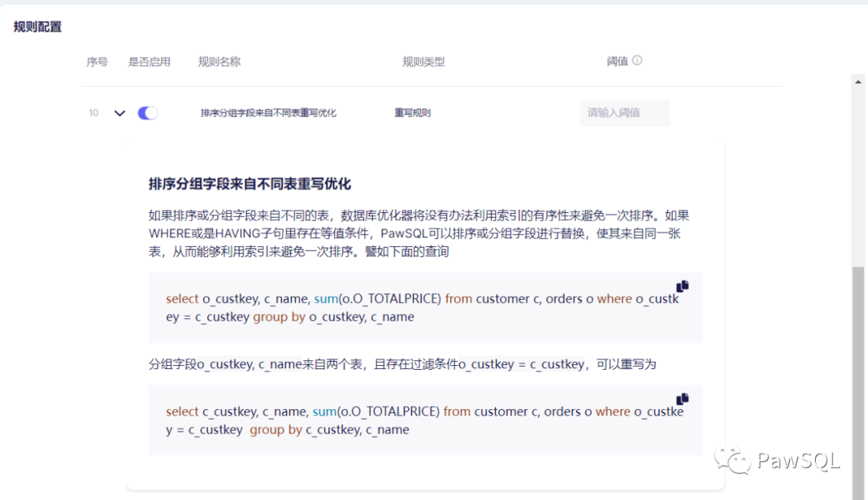Screen dimensions: 868x500
Task: Collapse the rule 10 details chevron
Action: [x=120, y=113]
